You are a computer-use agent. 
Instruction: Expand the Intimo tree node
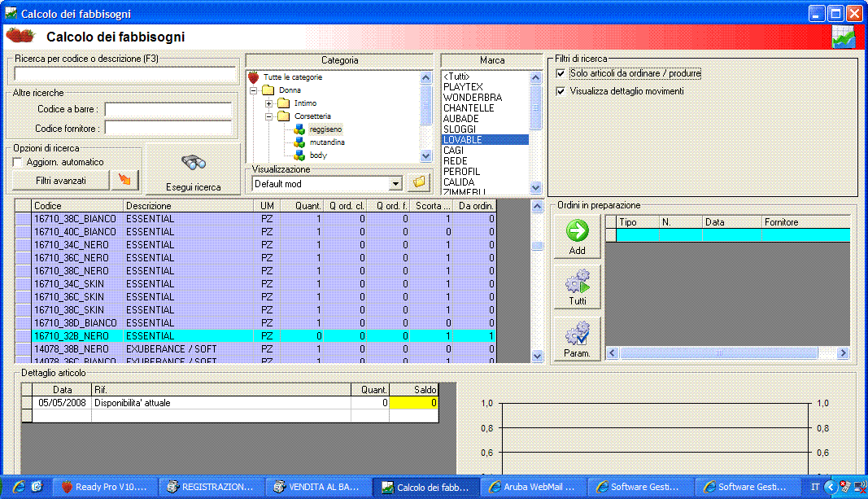point(268,103)
